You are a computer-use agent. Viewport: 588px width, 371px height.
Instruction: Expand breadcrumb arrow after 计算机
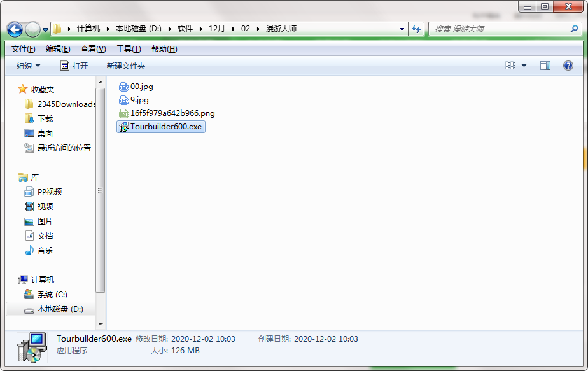[108, 29]
